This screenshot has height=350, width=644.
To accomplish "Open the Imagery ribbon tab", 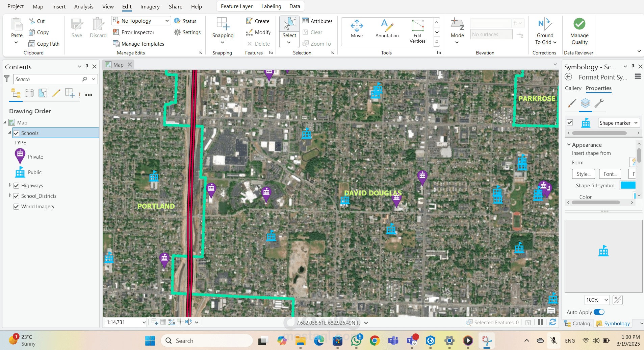I will (x=150, y=6).
